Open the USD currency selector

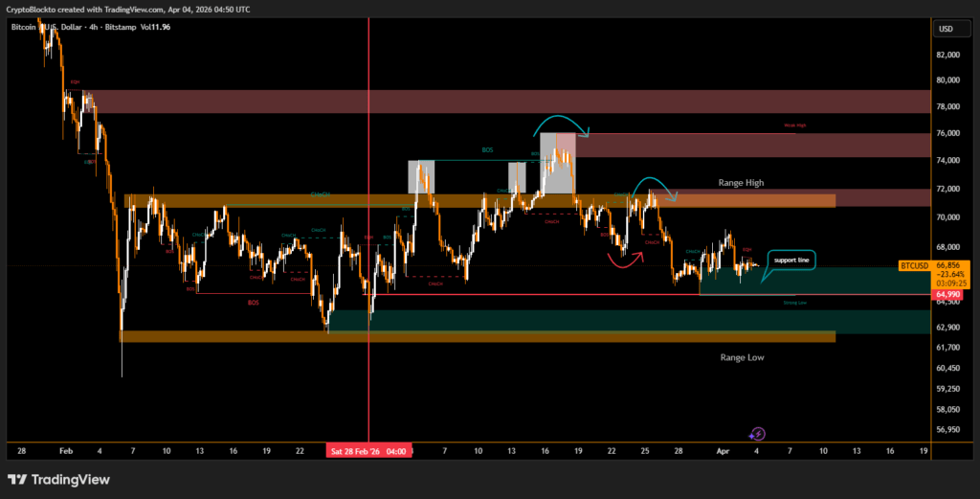946,29
